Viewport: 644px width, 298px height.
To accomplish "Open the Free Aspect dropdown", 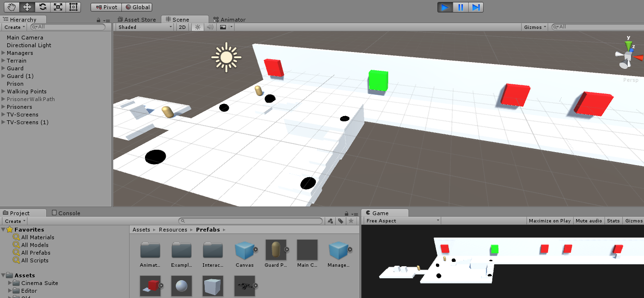I will pyautogui.click(x=402, y=221).
